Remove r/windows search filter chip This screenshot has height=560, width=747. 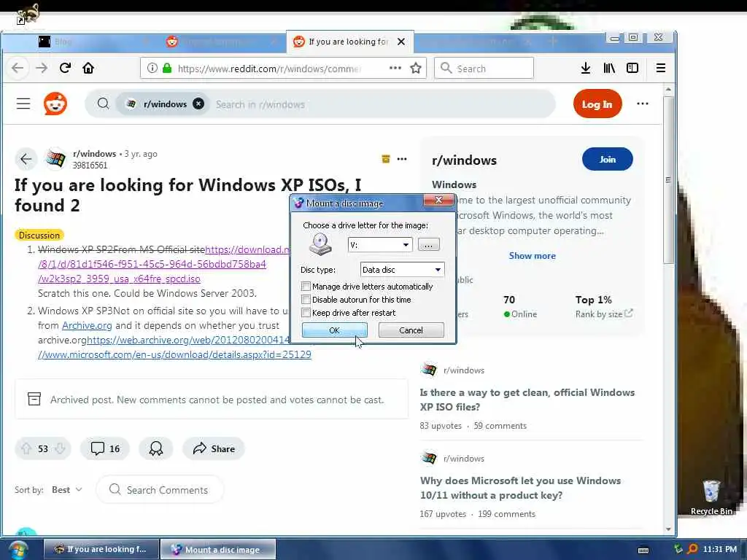point(198,104)
